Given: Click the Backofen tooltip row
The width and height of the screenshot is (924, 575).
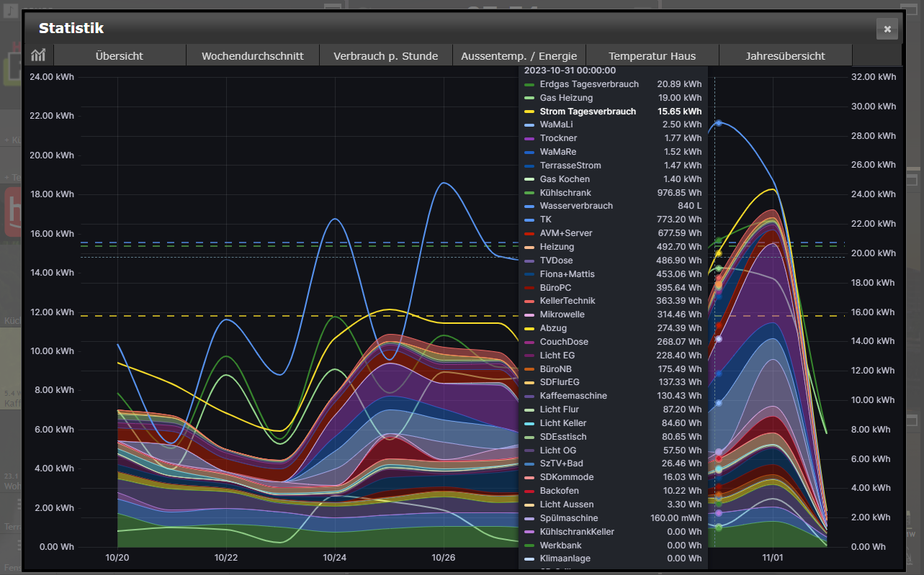Looking at the screenshot, I should click(x=613, y=491).
